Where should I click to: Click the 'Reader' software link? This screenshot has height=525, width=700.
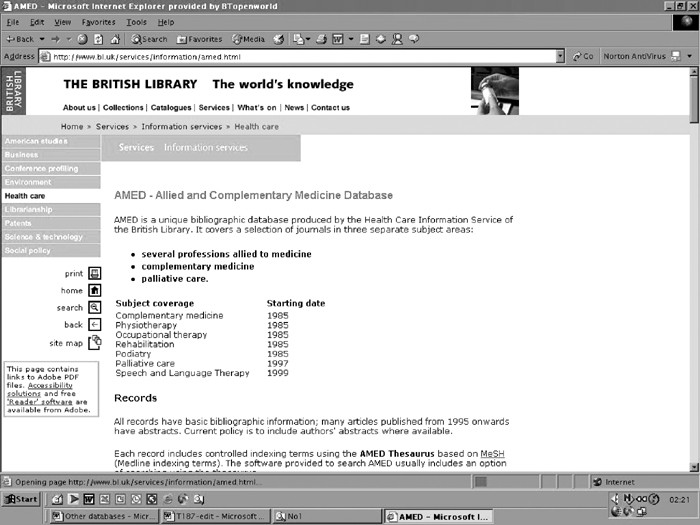click(x=40, y=402)
